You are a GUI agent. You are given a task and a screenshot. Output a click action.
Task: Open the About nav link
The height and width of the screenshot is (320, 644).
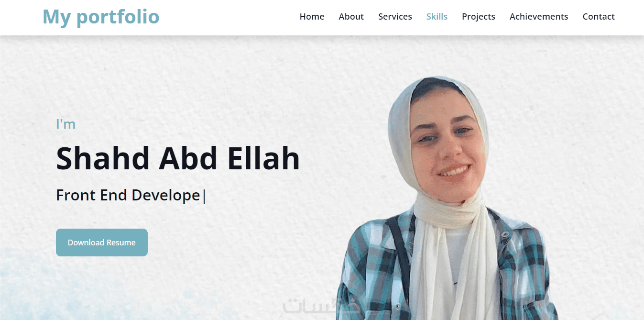click(351, 17)
